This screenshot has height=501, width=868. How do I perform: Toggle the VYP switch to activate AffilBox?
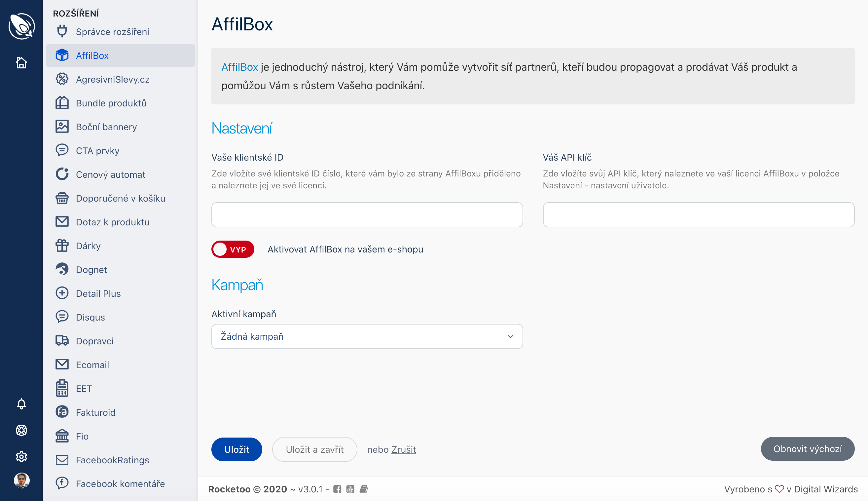click(233, 249)
